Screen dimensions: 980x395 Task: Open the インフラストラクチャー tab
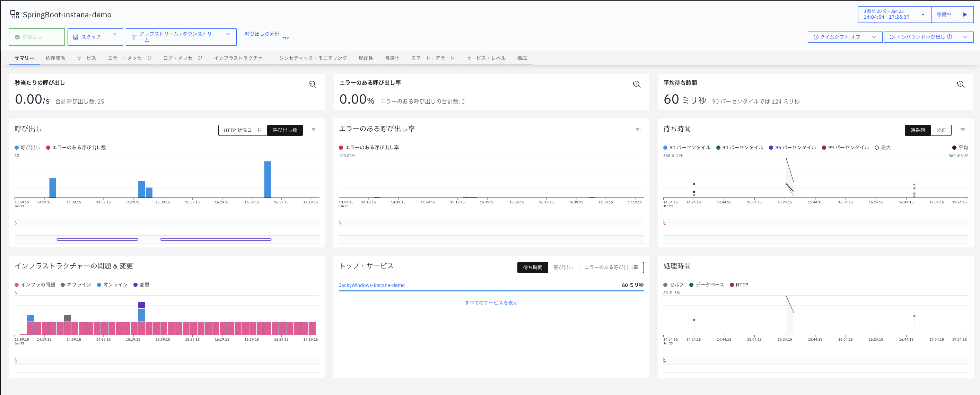click(x=241, y=58)
